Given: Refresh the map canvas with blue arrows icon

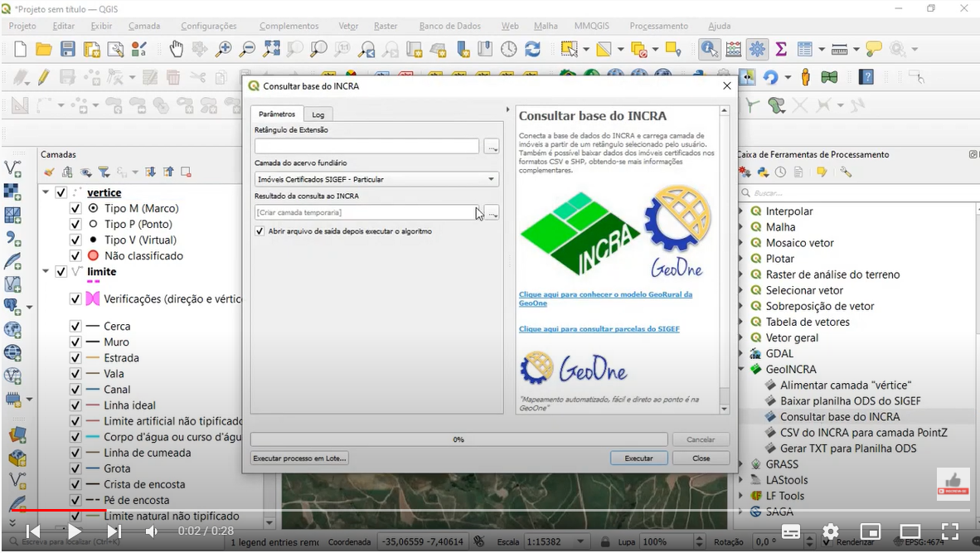Looking at the screenshot, I should coord(532,49).
